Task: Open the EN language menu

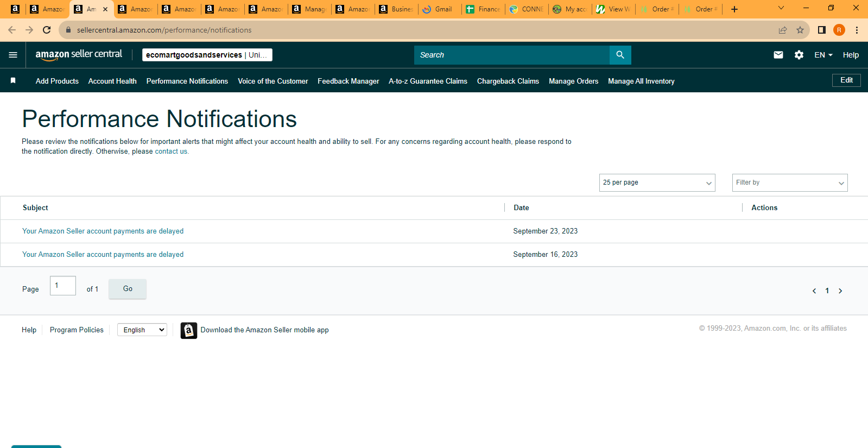Action: pos(823,55)
